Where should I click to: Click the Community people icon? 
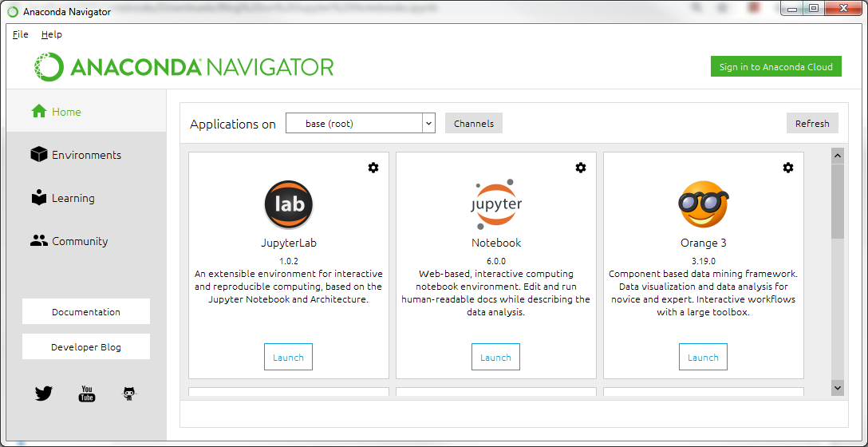click(x=39, y=241)
